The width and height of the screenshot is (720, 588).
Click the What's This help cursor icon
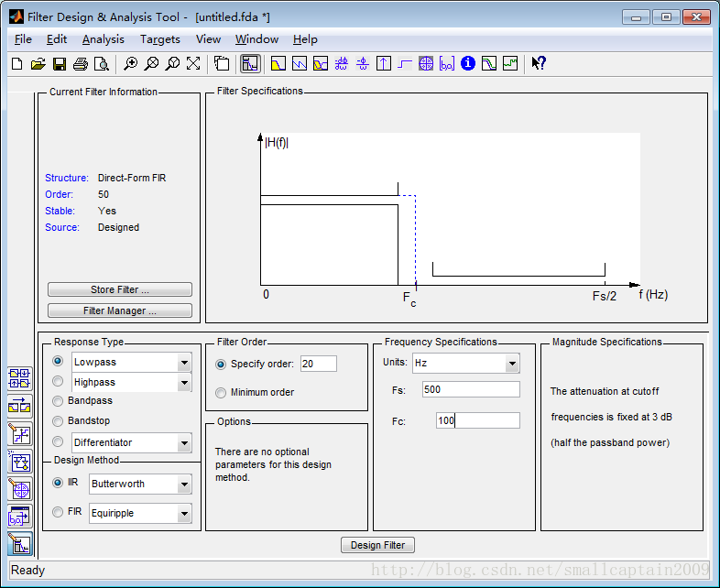click(539, 63)
